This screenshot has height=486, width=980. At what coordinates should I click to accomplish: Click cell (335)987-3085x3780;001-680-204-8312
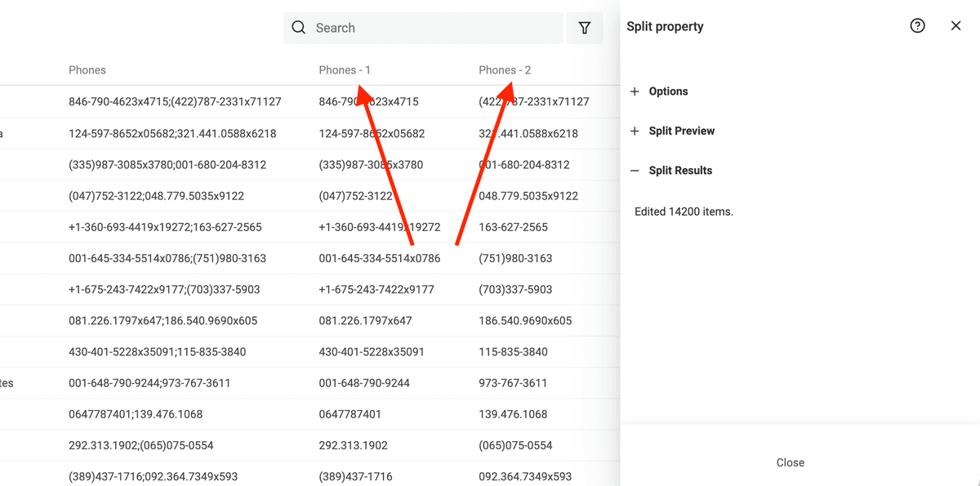click(x=167, y=165)
